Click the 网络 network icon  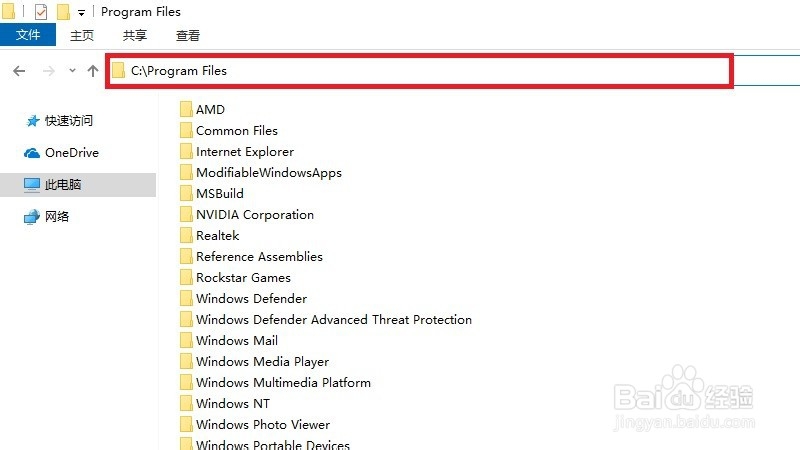coord(32,217)
